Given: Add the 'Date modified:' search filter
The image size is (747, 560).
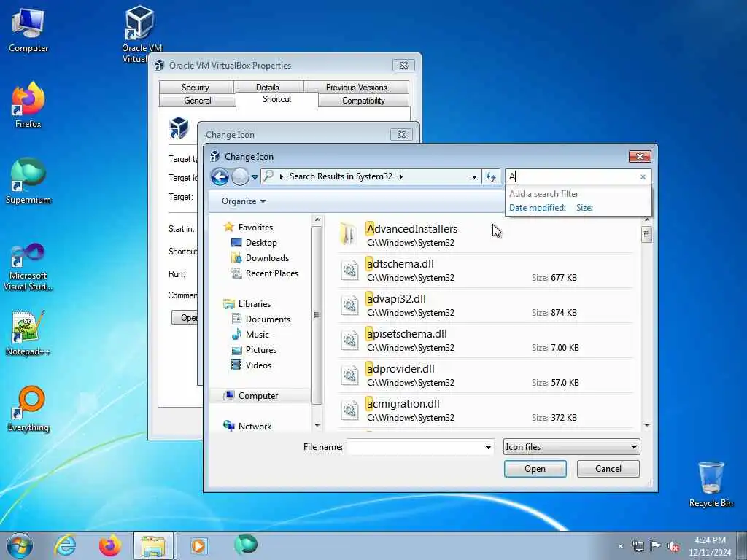Looking at the screenshot, I should click(x=538, y=208).
